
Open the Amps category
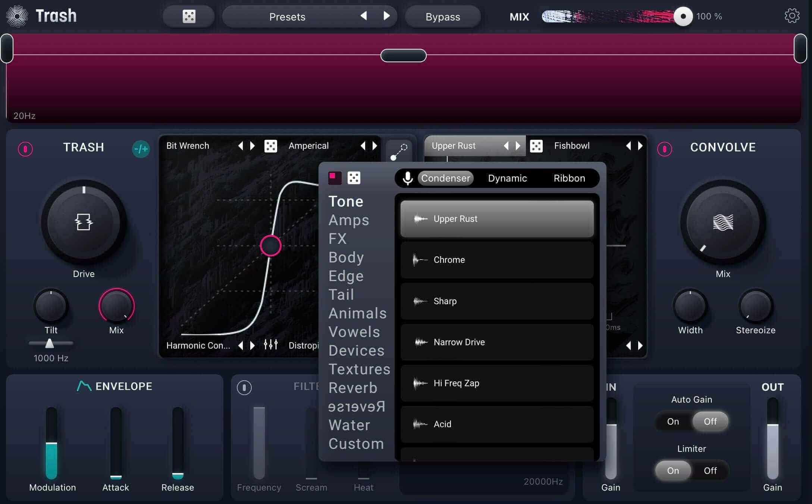click(349, 220)
